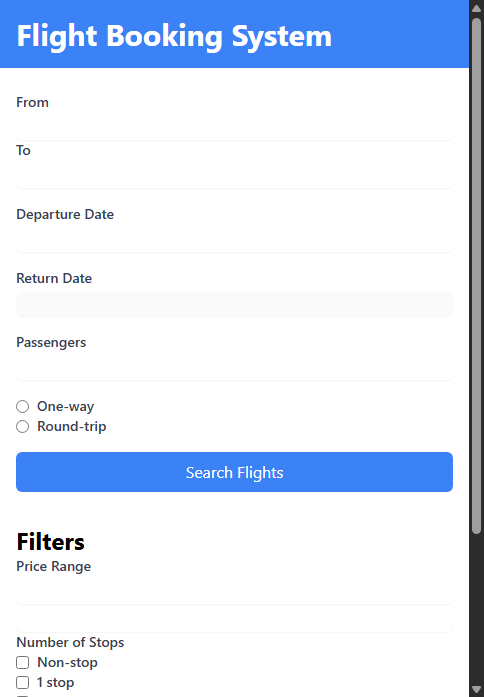Click the scrollbar down arrow
The width and height of the screenshot is (484, 697).
pos(476,689)
